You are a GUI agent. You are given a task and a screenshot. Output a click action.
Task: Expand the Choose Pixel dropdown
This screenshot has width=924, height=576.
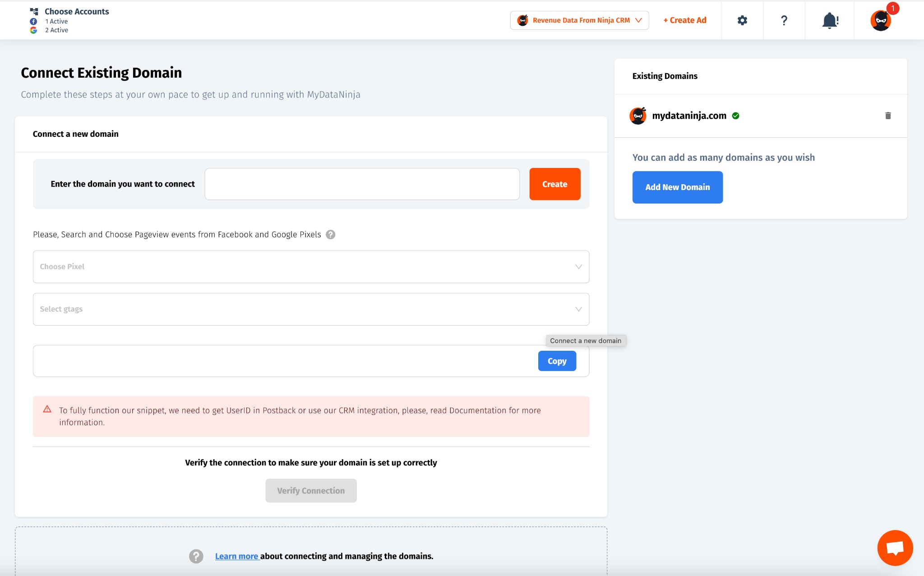311,267
